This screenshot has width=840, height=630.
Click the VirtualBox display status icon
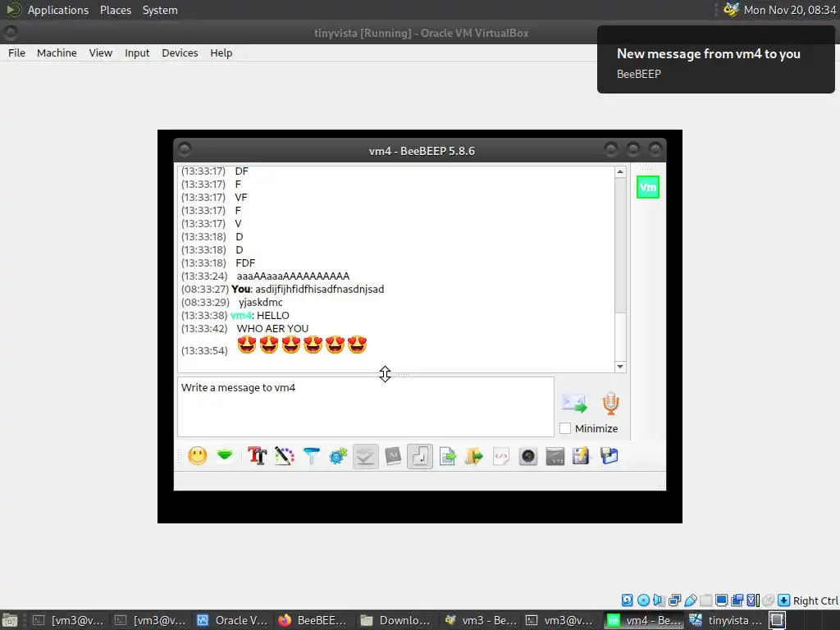722,600
